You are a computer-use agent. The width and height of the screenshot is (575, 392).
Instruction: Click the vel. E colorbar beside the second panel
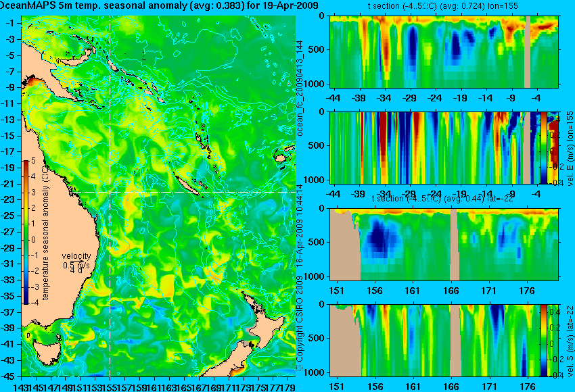click(544, 147)
